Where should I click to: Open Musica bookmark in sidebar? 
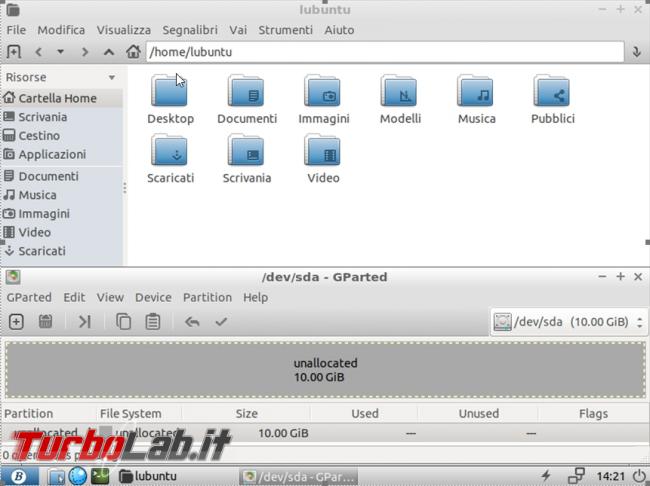click(x=61, y=195)
